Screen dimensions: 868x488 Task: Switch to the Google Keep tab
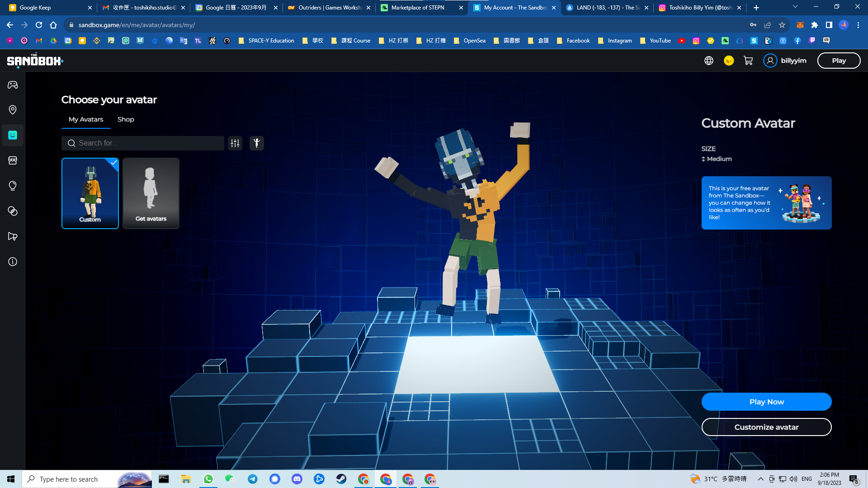coord(50,8)
